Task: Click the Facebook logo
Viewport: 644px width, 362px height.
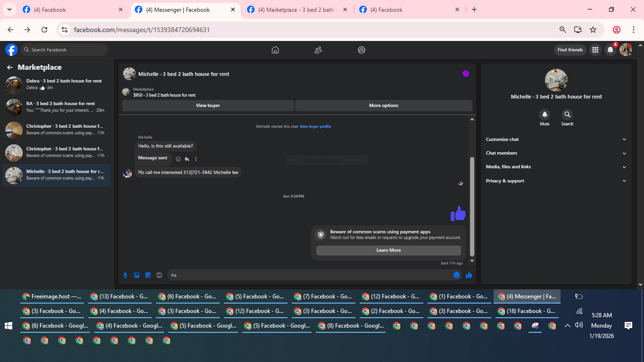Action: pyautogui.click(x=11, y=49)
